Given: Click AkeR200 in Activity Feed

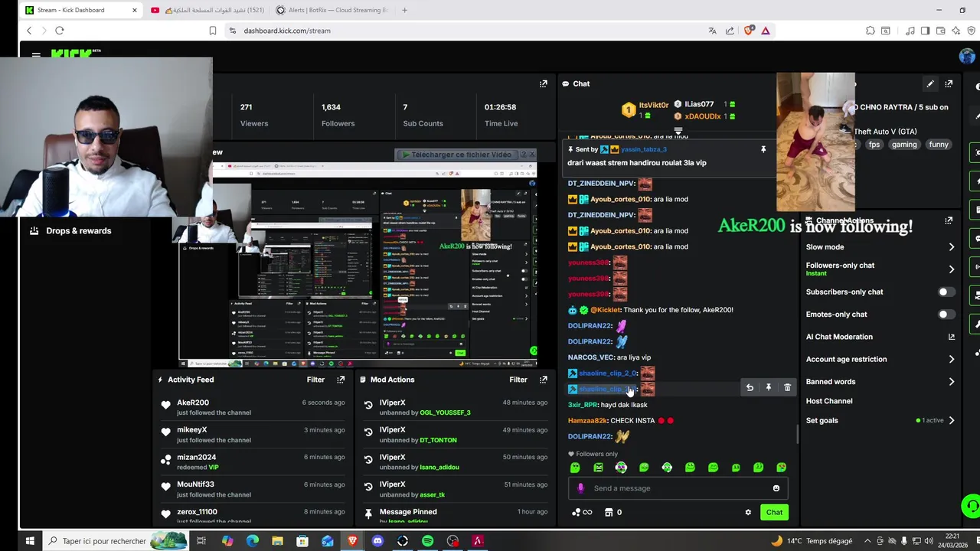Looking at the screenshot, I should (x=193, y=403).
